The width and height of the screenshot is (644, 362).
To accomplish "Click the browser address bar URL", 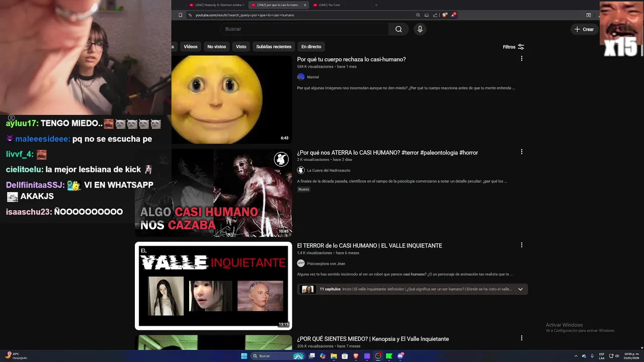I will click(245, 15).
